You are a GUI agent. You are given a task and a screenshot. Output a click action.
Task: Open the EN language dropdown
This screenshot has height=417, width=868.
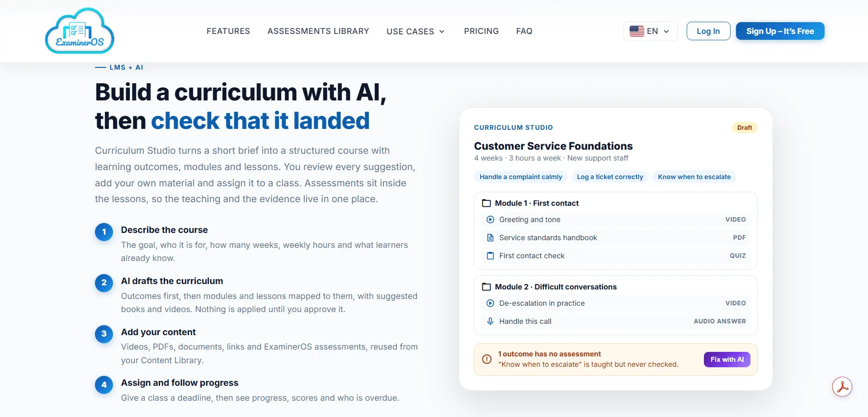tap(650, 31)
